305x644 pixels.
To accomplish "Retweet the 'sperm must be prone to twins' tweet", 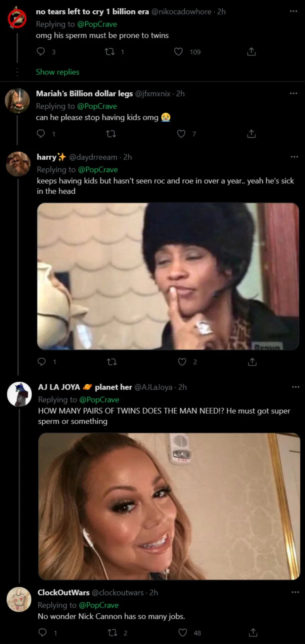I will (110, 52).
